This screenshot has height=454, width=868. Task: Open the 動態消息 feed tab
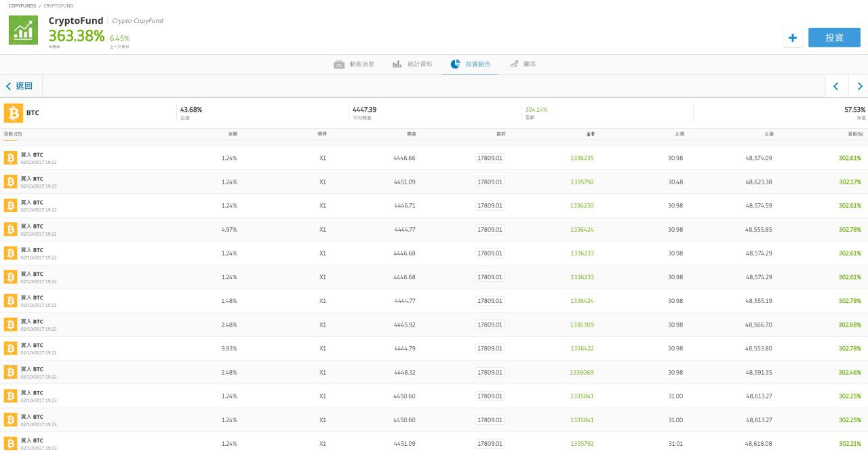(354, 64)
